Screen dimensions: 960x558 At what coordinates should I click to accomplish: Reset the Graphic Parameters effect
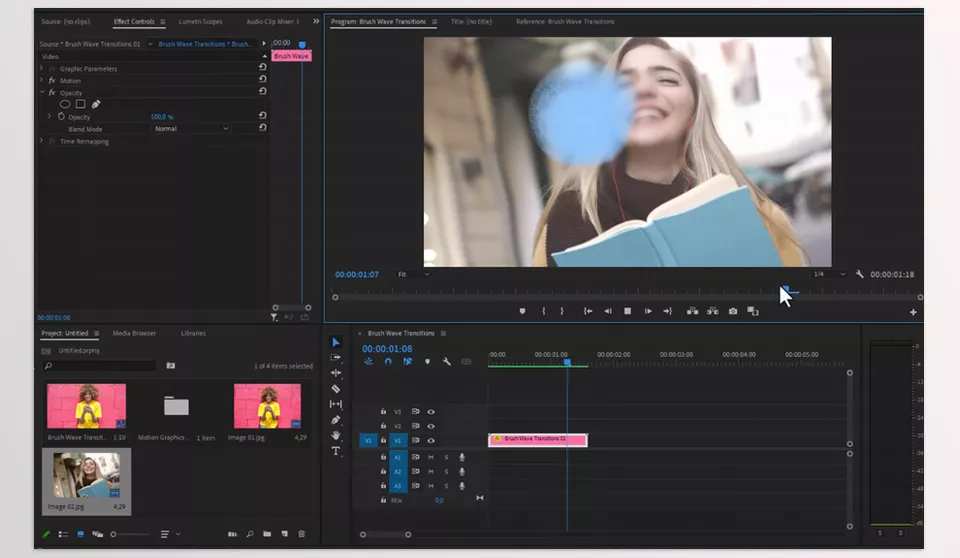263,67
